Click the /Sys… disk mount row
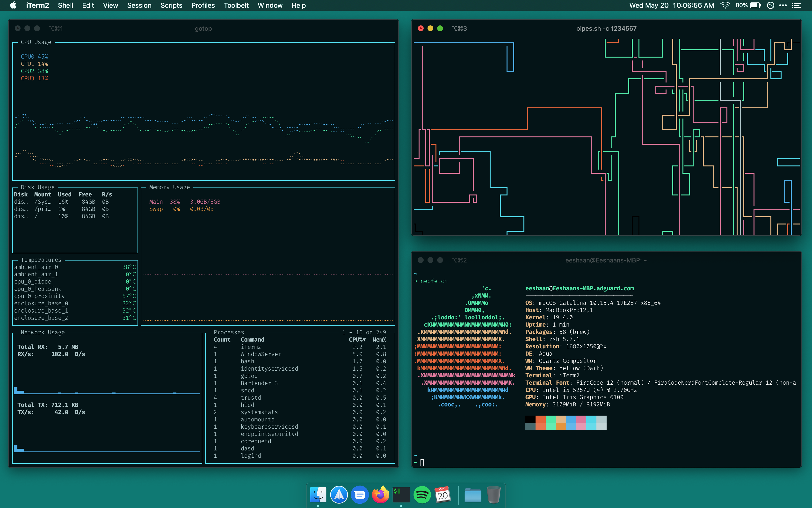The image size is (812, 508). pyautogui.click(x=61, y=202)
